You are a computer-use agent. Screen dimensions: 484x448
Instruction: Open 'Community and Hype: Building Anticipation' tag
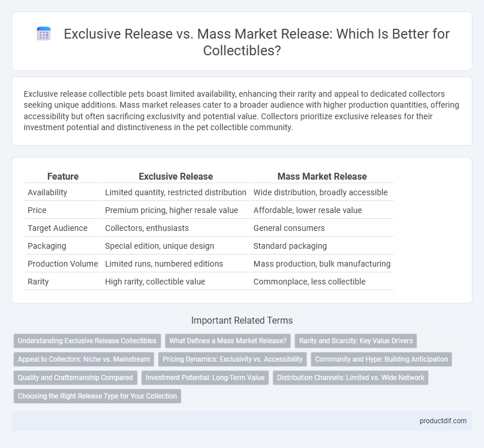tap(381, 359)
